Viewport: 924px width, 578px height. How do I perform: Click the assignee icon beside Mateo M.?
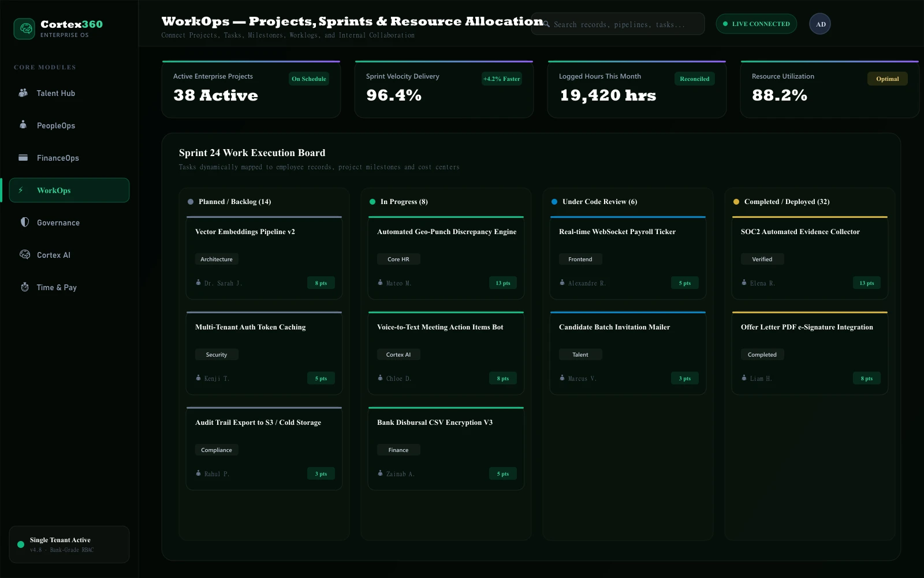coord(381,283)
